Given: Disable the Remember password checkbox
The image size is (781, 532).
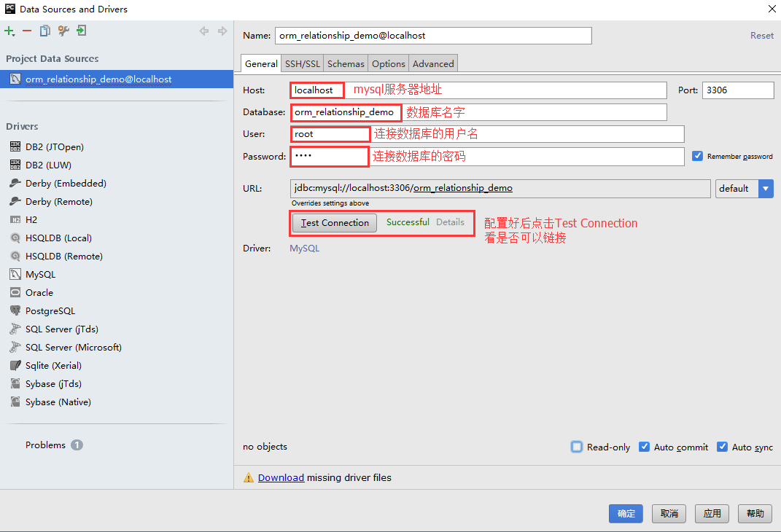Looking at the screenshot, I should [x=697, y=156].
